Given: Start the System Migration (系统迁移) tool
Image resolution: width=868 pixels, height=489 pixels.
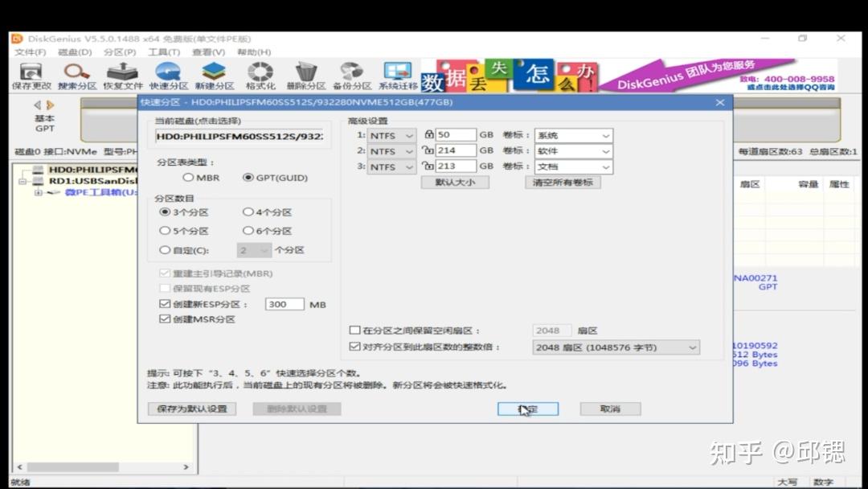Looking at the screenshot, I should click(398, 76).
